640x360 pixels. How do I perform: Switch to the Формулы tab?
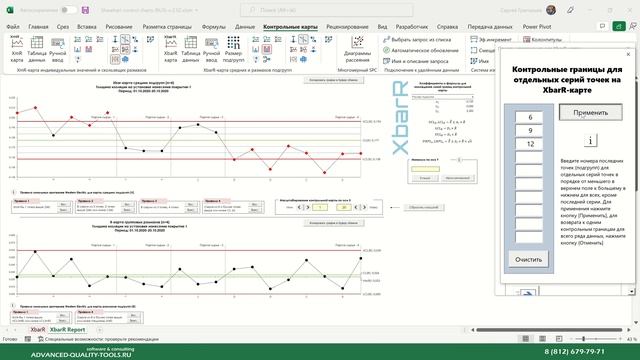214,27
